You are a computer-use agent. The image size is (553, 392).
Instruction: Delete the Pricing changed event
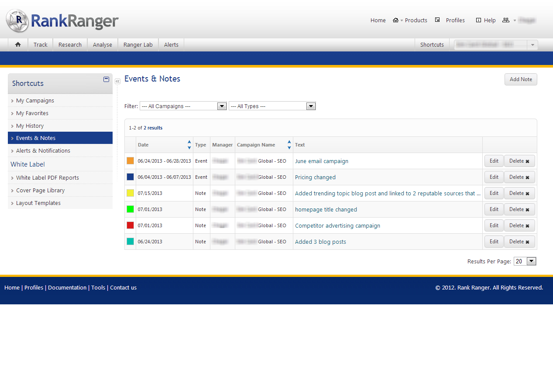[519, 177]
